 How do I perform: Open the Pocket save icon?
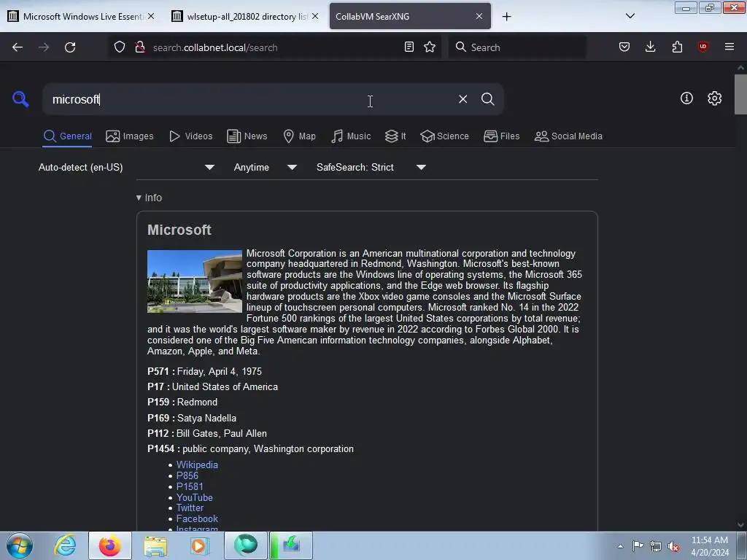tap(624, 47)
